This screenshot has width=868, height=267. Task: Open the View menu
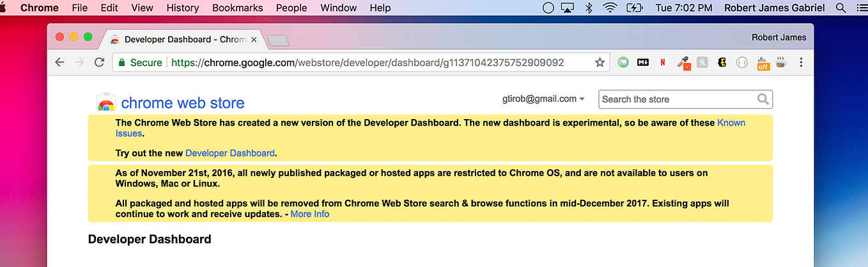coord(142,8)
